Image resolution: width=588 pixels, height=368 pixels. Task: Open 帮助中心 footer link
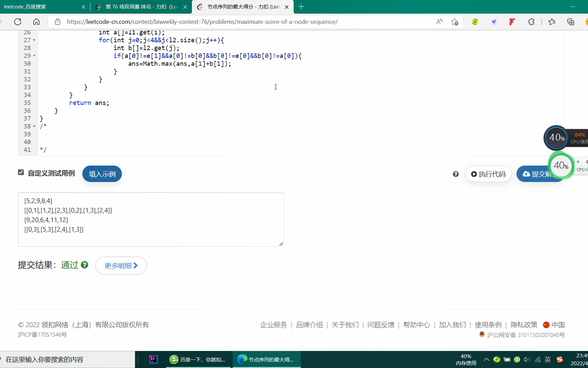(x=416, y=325)
